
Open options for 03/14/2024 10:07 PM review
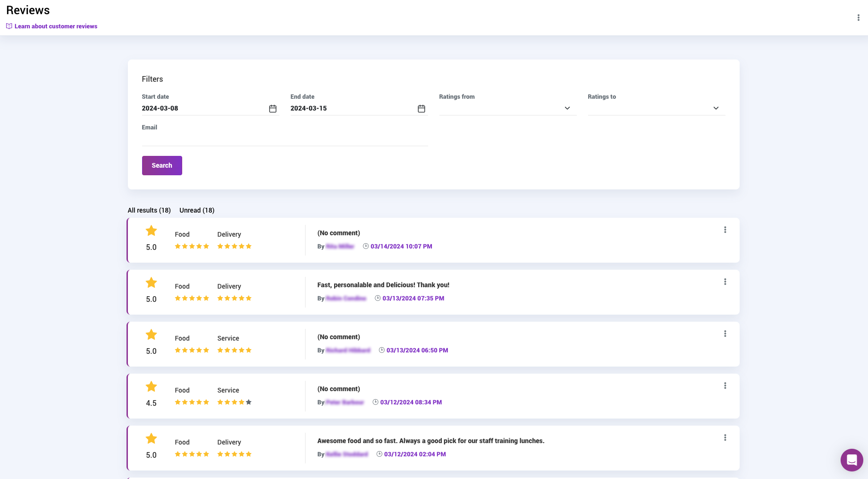click(725, 230)
